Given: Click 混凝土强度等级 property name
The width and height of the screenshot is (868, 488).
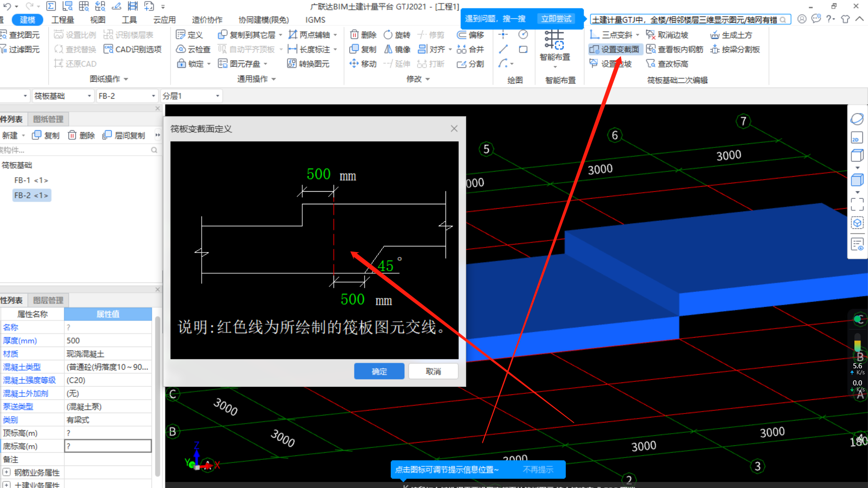Looking at the screenshot, I should pyautogui.click(x=29, y=380).
